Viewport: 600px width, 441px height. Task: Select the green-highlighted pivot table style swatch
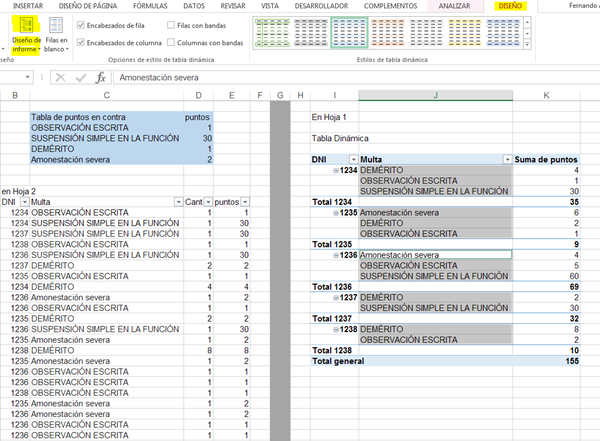(x=349, y=33)
